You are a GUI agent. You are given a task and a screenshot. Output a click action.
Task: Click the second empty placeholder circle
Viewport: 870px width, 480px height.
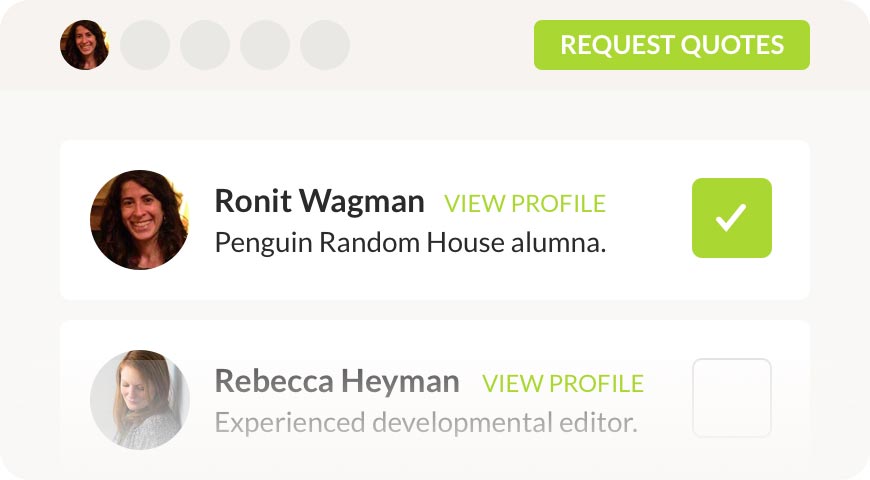pos(205,45)
